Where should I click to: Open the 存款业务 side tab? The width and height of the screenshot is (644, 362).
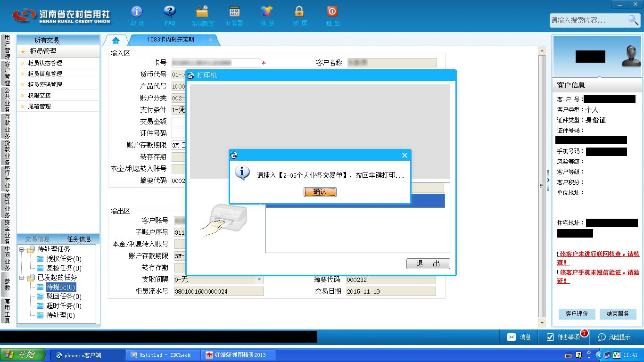pos(7,126)
